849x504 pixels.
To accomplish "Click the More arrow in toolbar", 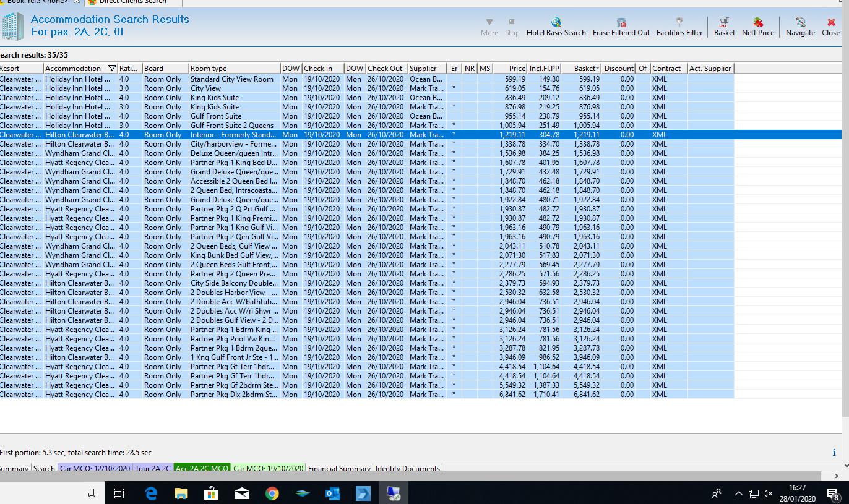I will tap(489, 27).
